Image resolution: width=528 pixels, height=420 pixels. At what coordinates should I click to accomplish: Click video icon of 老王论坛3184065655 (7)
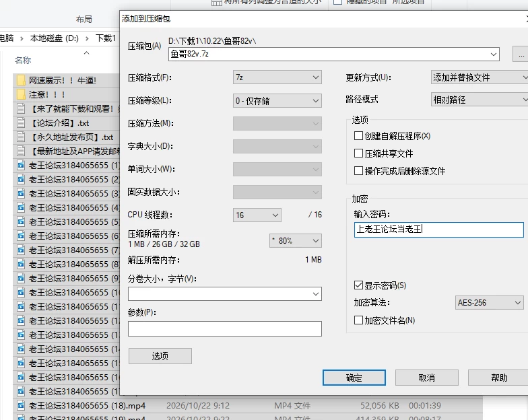click(21, 250)
